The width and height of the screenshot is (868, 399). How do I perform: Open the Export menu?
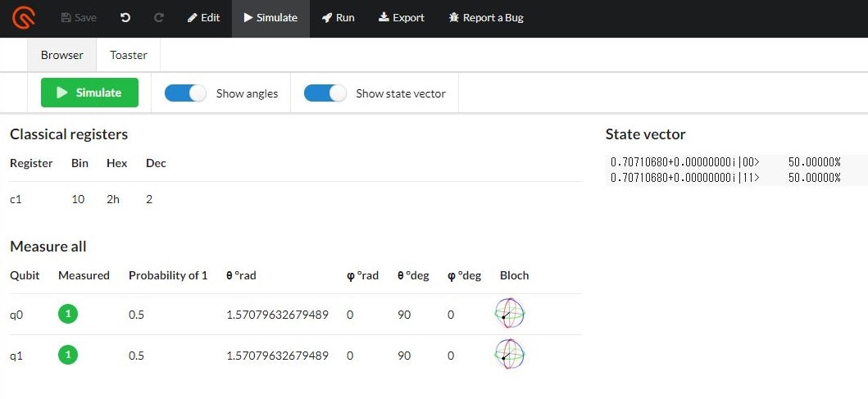[x=402, y=18]
